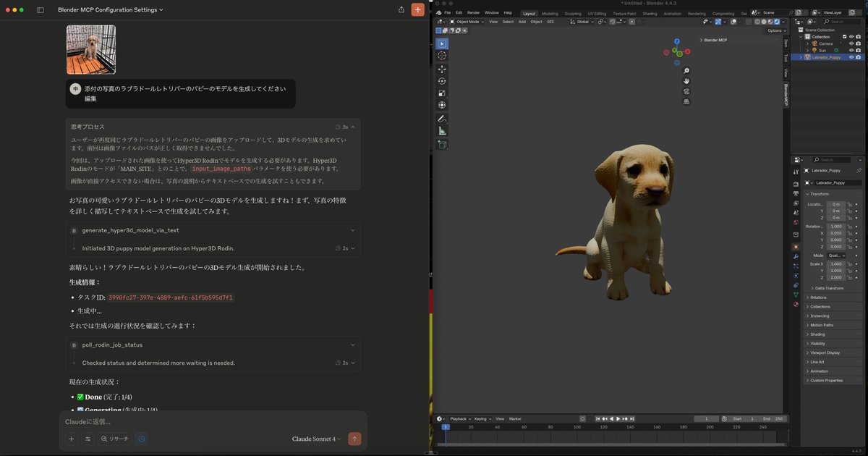This screenshot has width=868, height=456.
Task: Open the Modeling workspace tab
Action: (x=550, y=13)
